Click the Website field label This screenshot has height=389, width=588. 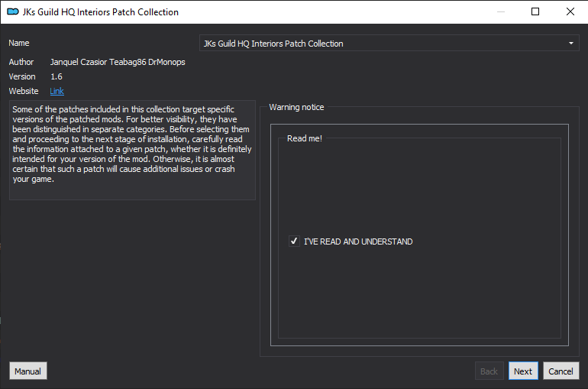pos(24,91)
